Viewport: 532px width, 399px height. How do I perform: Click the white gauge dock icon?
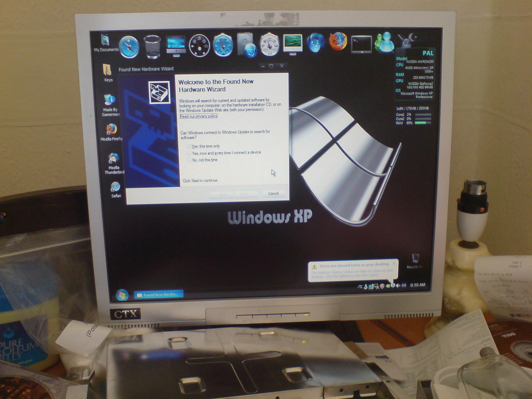tap(269, 44)
